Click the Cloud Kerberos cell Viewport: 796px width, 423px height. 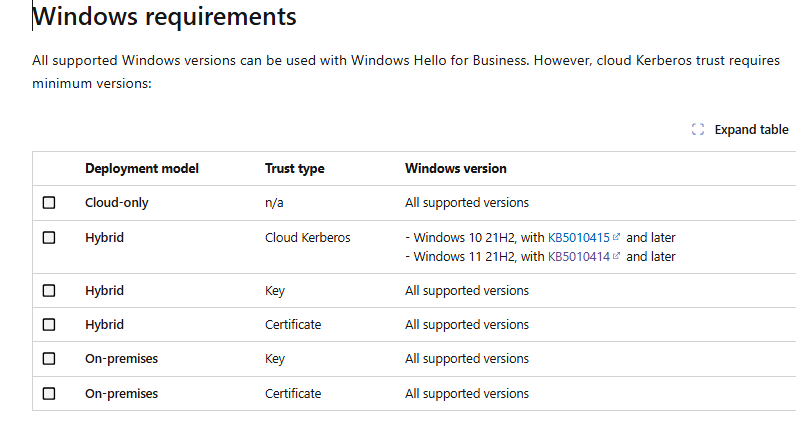click(308, 238)
